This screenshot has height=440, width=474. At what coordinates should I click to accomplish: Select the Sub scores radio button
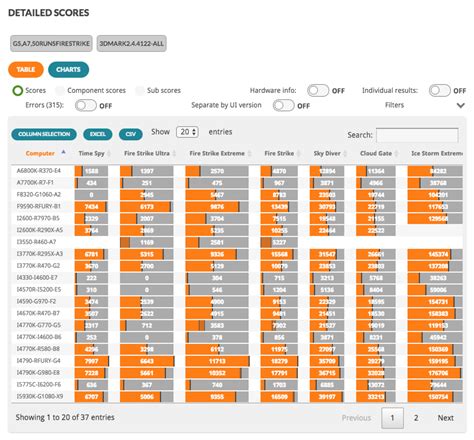point(140,90)
